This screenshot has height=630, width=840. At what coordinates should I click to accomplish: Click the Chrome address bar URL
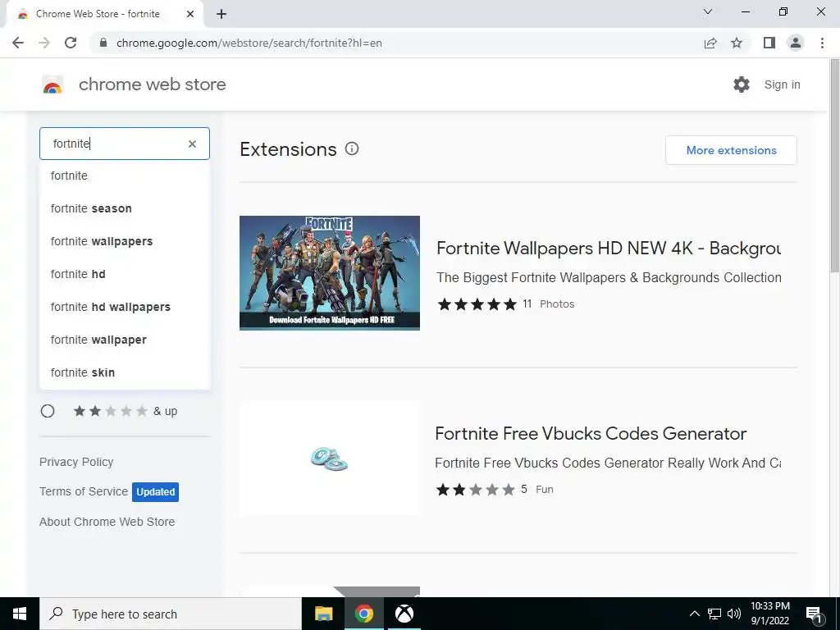tap(249, 43)
